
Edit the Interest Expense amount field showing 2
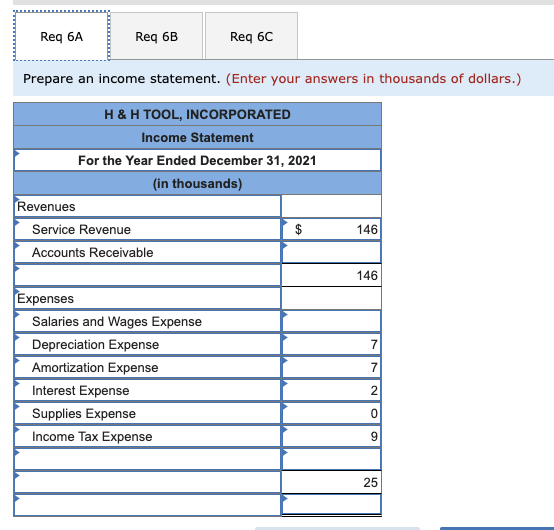coord(331,390)
